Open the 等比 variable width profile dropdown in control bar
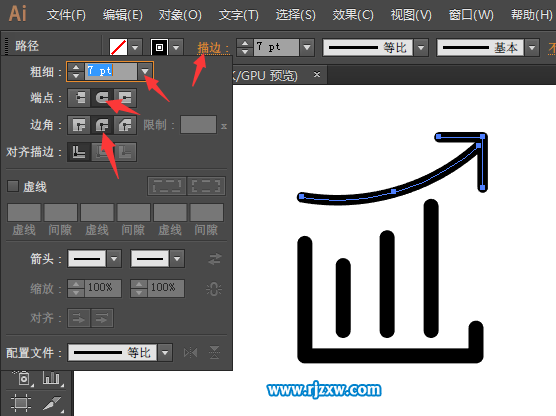 (x=421, y=47)
